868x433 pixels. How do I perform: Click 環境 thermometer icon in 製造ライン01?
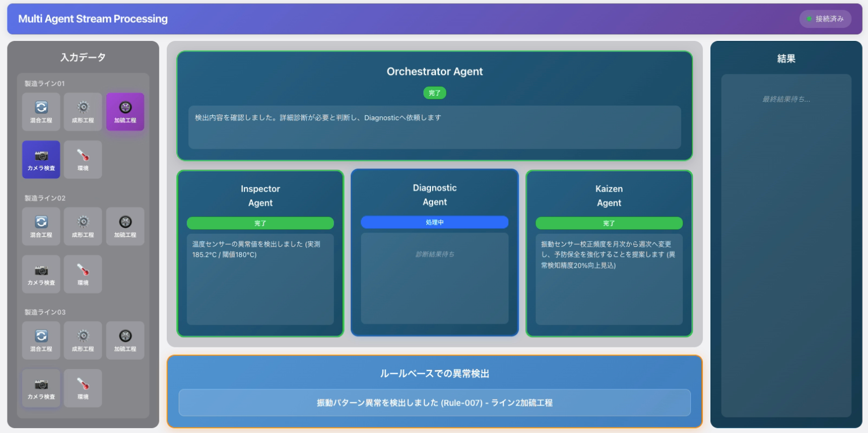click(x=83, y=159)
